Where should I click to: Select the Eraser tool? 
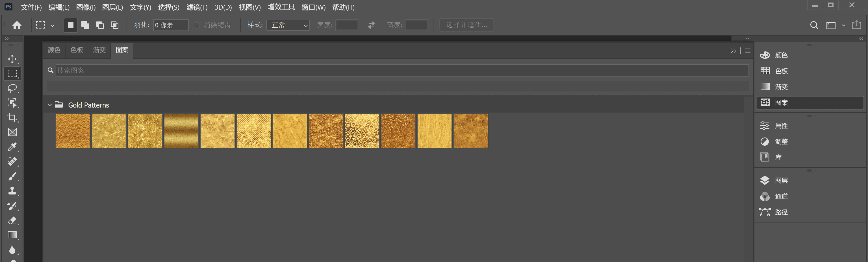12,220
